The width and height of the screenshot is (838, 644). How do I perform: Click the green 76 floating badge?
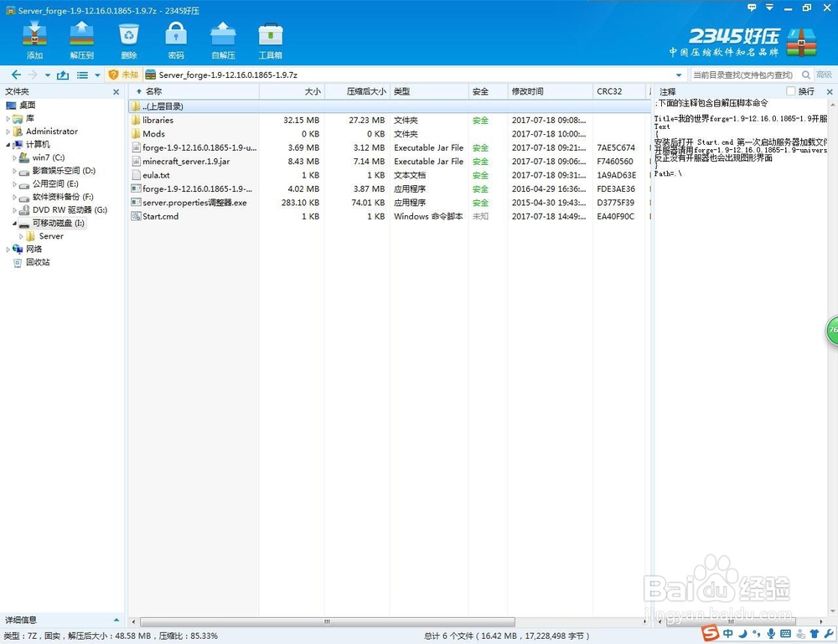pos(831,330)
